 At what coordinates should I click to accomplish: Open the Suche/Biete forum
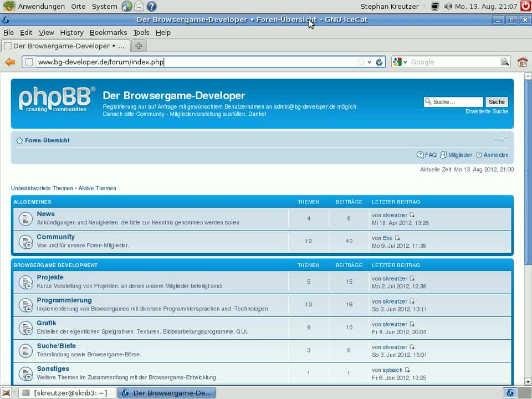point(57,345)
